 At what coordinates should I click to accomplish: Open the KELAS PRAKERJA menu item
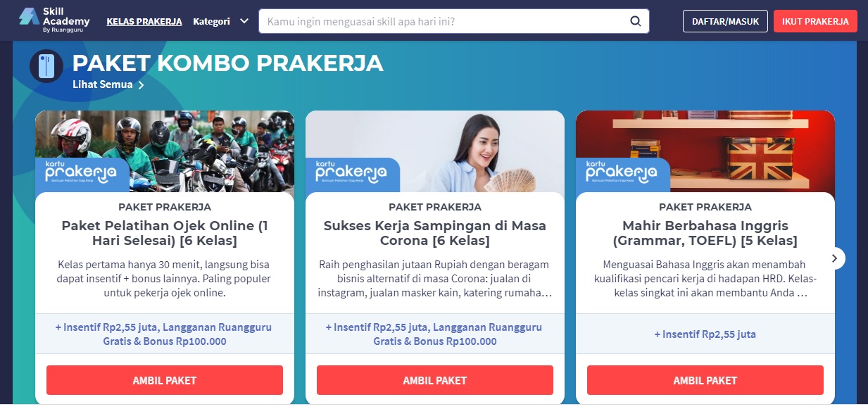click(x=144, y=21)
